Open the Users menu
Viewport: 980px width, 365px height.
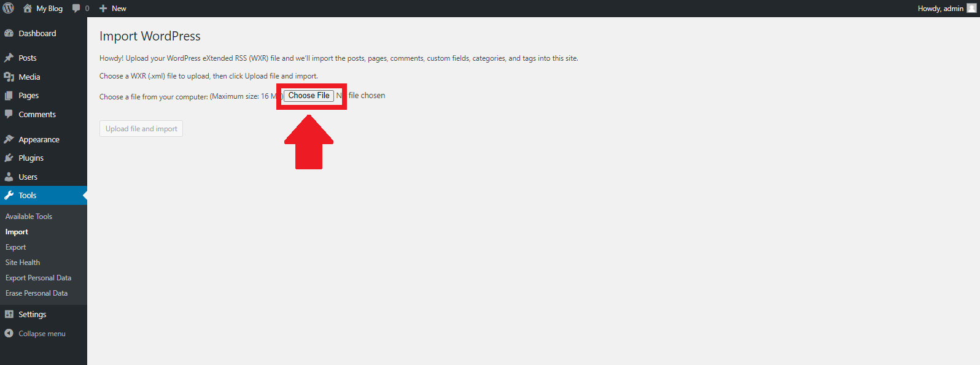tap(28, 177)
